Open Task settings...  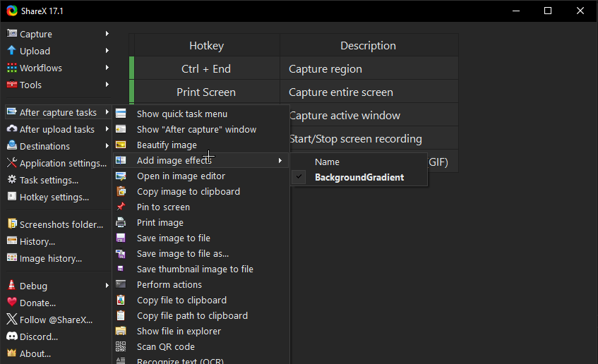(49, 180)
